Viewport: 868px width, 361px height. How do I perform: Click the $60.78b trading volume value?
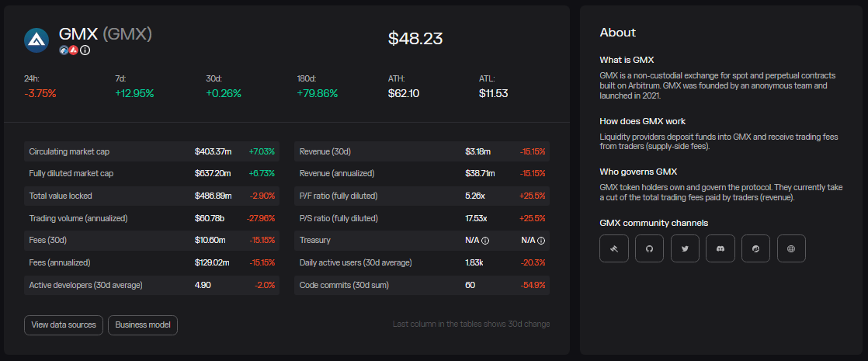[210, 218]
